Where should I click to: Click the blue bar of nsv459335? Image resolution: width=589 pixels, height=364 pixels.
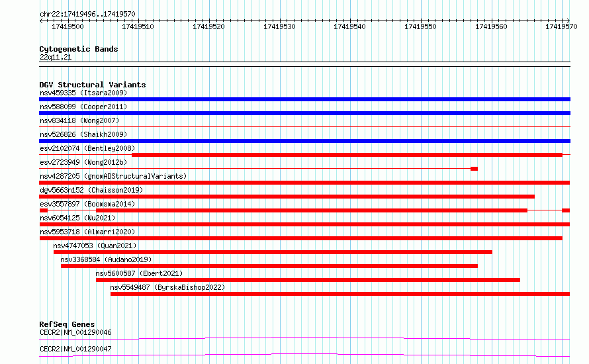click(x=304, y=99)
